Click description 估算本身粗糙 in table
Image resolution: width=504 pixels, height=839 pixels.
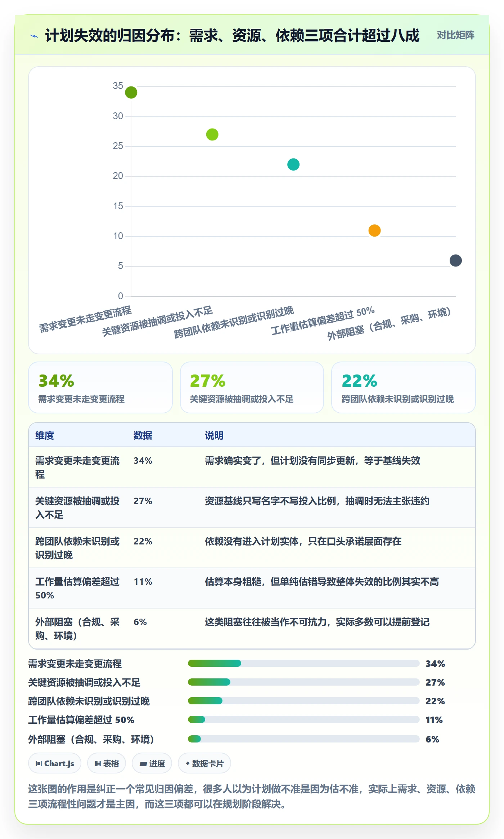point(322,582)
